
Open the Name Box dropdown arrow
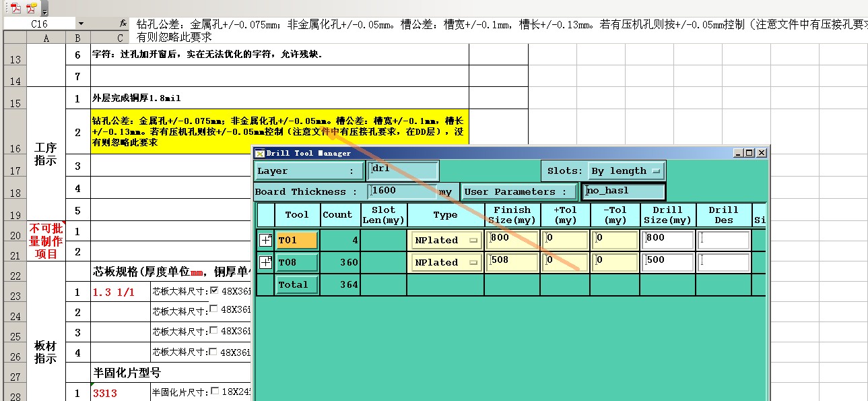[x=81, y=24]
